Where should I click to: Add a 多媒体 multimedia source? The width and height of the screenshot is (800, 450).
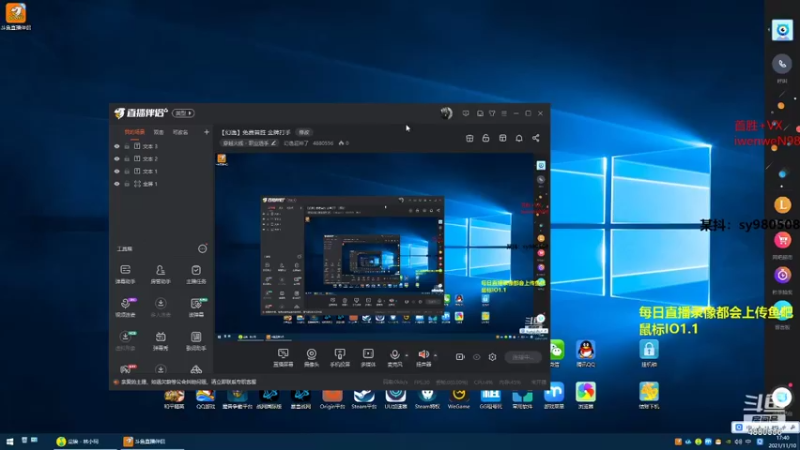[x=368, y=358]
